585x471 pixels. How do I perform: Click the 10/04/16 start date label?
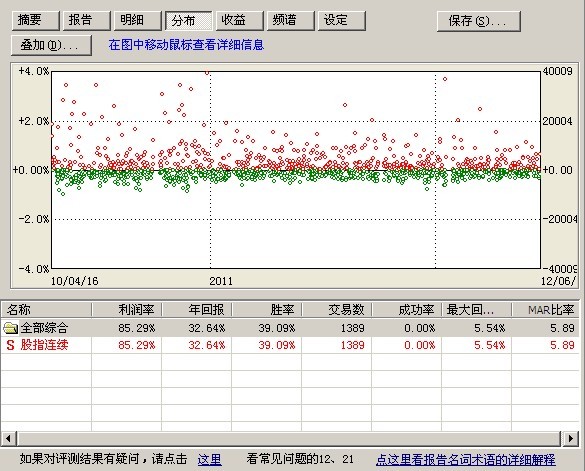75,281
